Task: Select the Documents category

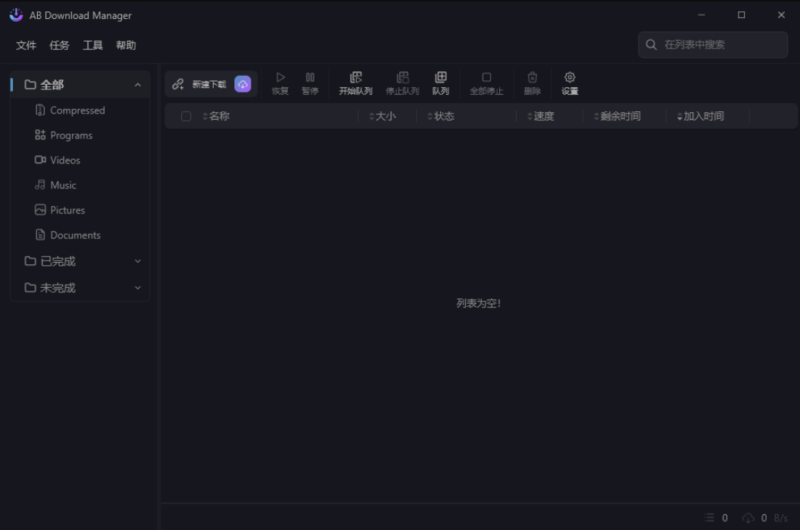Action: tap(81, 235)
